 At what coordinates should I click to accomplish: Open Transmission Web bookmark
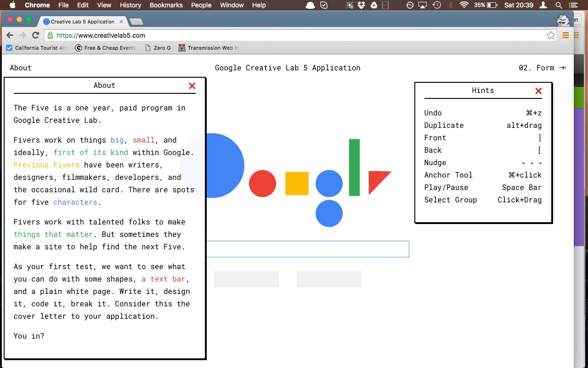209,48
